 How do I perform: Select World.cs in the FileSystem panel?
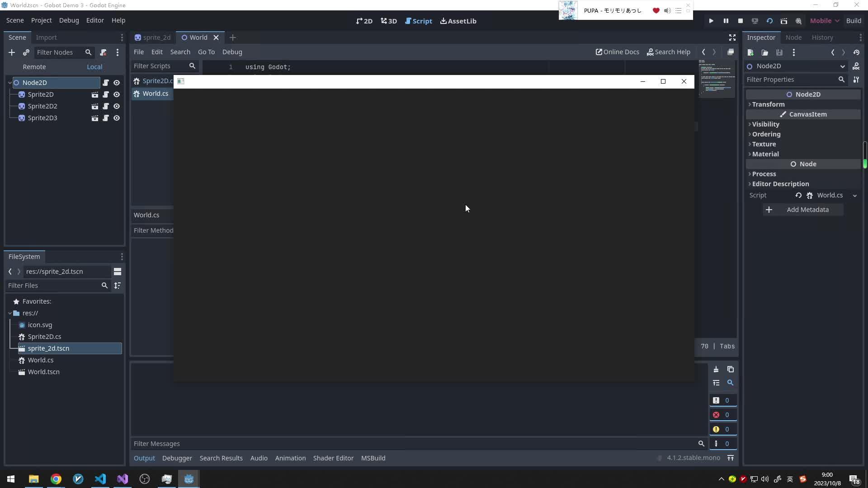click(41, 360)
